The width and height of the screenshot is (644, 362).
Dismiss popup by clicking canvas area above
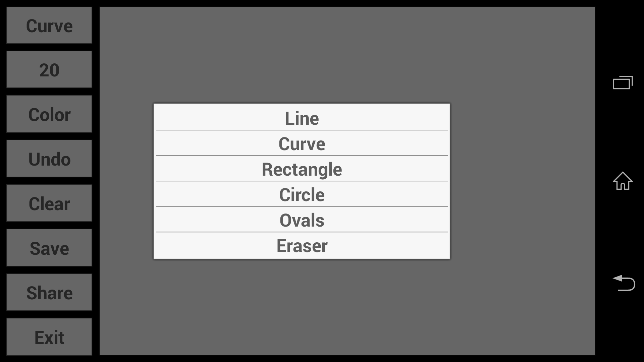pyautogui.click(x=335, y=54)
